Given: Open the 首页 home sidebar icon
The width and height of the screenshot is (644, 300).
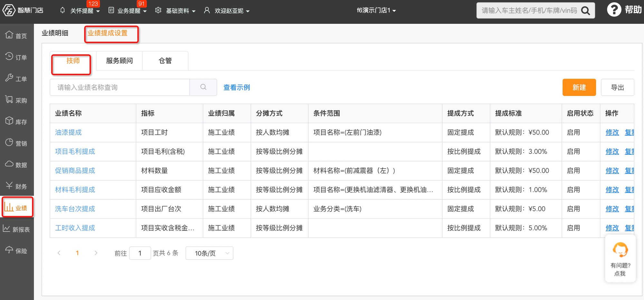Looking at the screenshot, I should [x=9, y=35].
